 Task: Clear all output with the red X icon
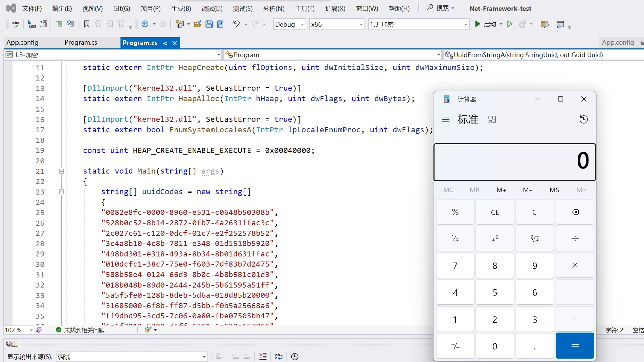(x=263, y=356)
